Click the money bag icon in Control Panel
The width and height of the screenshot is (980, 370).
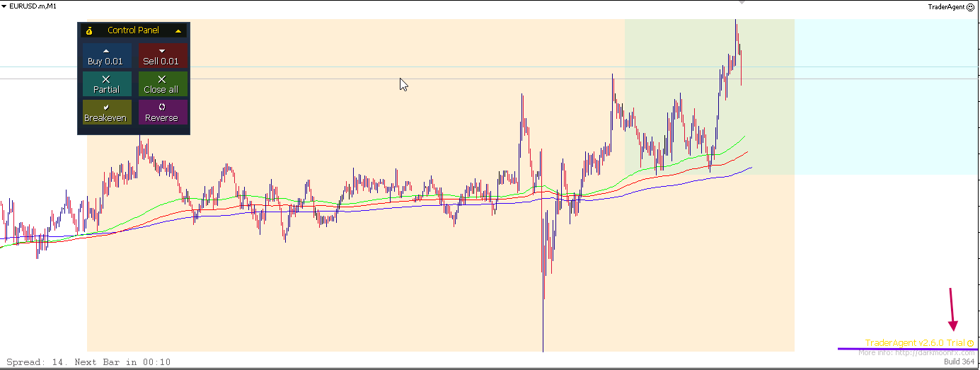click(x=89, y=30)
